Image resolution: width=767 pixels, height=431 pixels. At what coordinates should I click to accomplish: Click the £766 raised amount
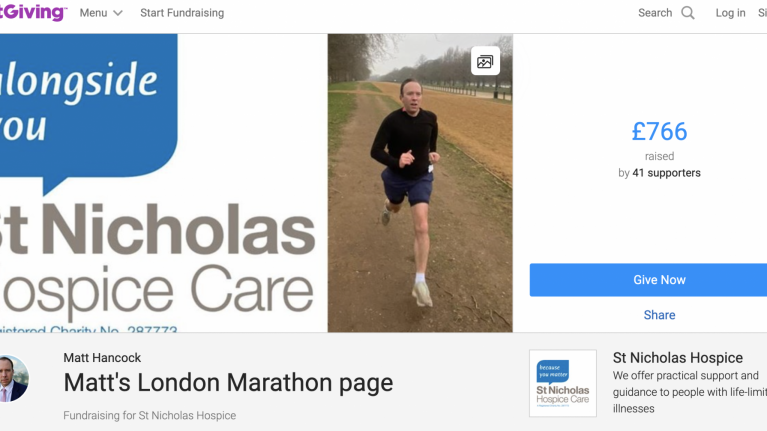[659, 132]
